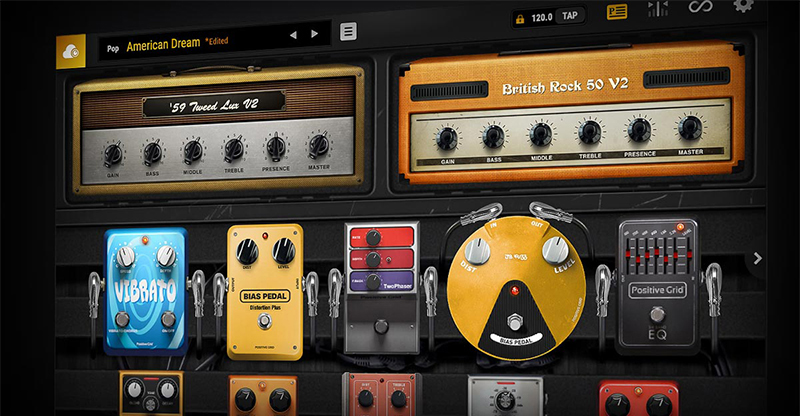
Task: Select the silver single-dial pedal in bottom row
Action: click(506, 396)
